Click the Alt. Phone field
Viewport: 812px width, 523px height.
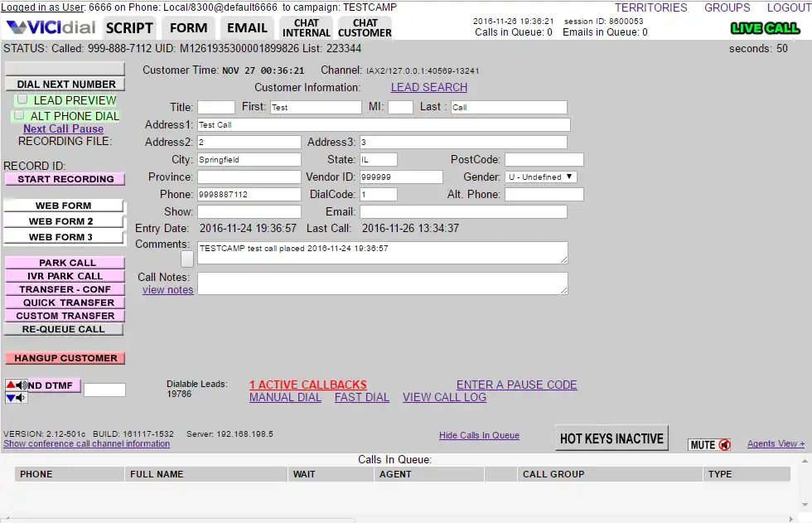click(x=544, y=194)
